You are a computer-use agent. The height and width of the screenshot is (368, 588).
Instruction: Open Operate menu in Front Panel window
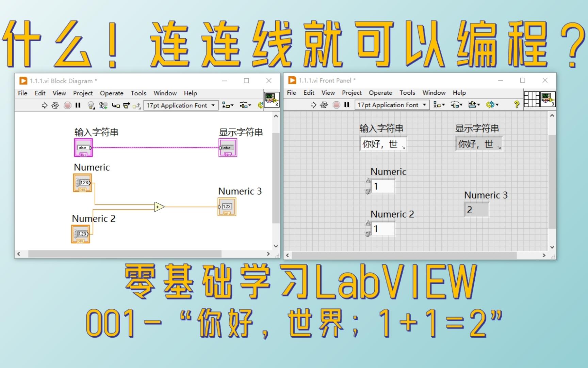click(380, 93)
